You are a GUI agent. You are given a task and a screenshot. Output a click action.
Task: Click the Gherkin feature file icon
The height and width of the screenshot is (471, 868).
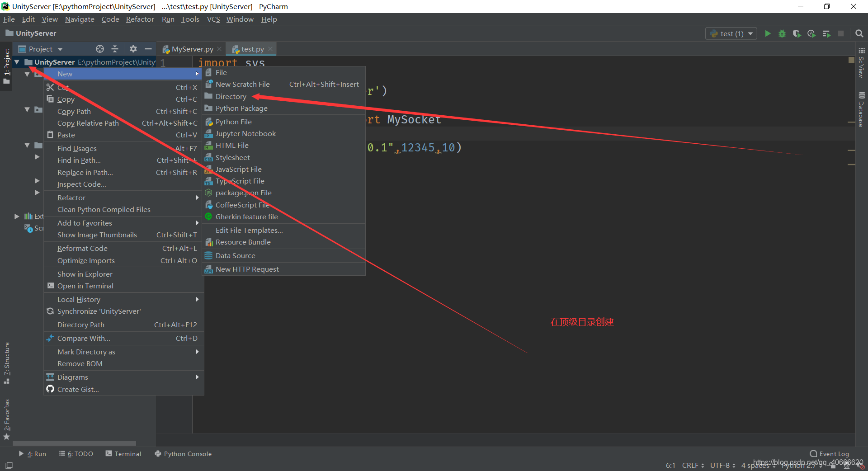pos(208,217)
